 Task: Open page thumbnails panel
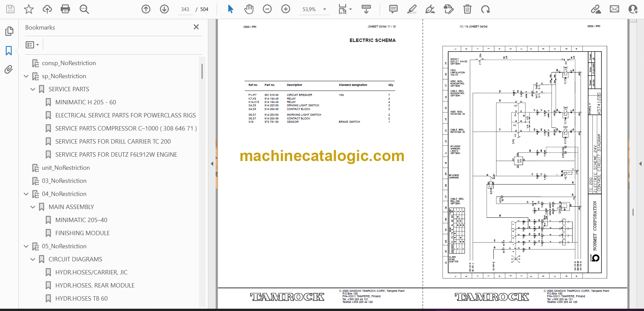coord(9,31)
